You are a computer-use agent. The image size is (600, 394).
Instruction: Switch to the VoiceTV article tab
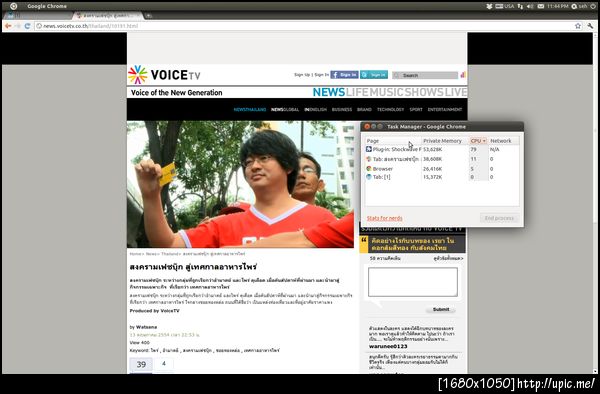coord(108,16)
